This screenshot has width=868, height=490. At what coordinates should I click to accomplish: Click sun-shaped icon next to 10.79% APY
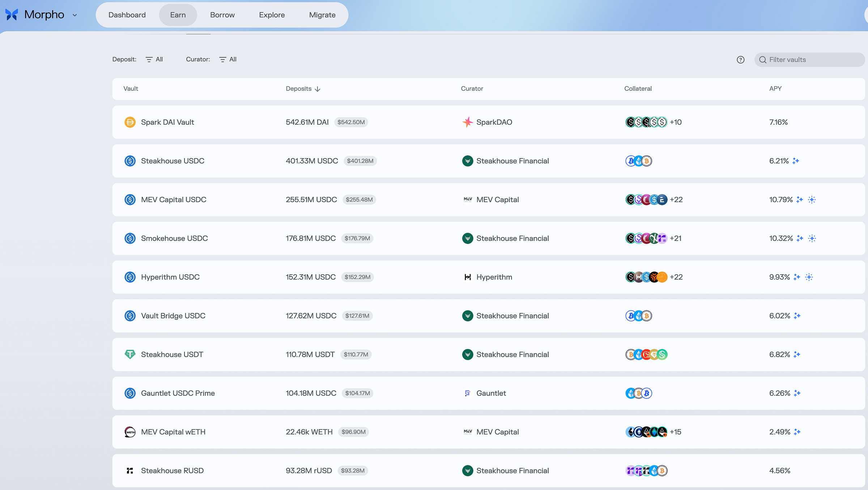click(812, 199)
